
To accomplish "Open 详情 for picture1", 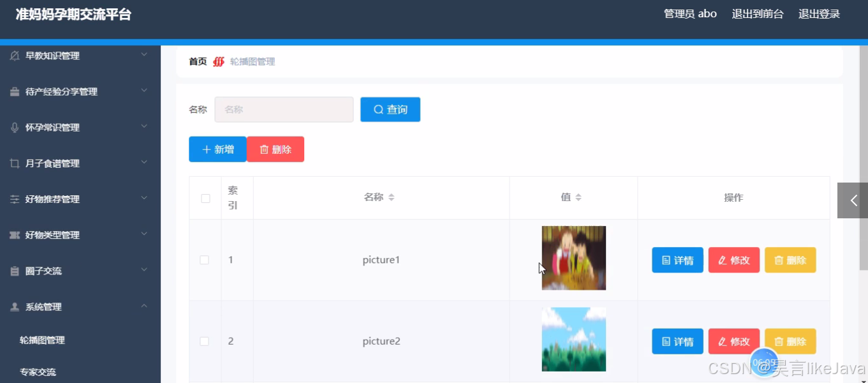I will click(x=677, y=260).
